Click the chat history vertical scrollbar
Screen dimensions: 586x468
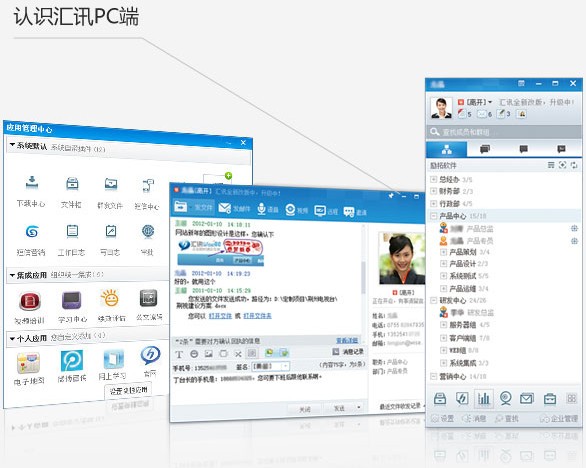[x=363, y=278]
